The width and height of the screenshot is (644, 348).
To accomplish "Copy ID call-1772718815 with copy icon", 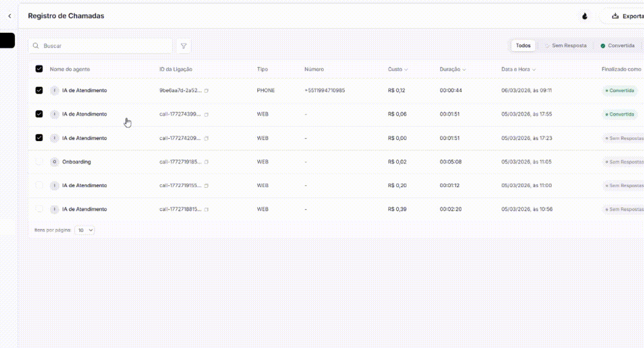I will coord(206,209).
